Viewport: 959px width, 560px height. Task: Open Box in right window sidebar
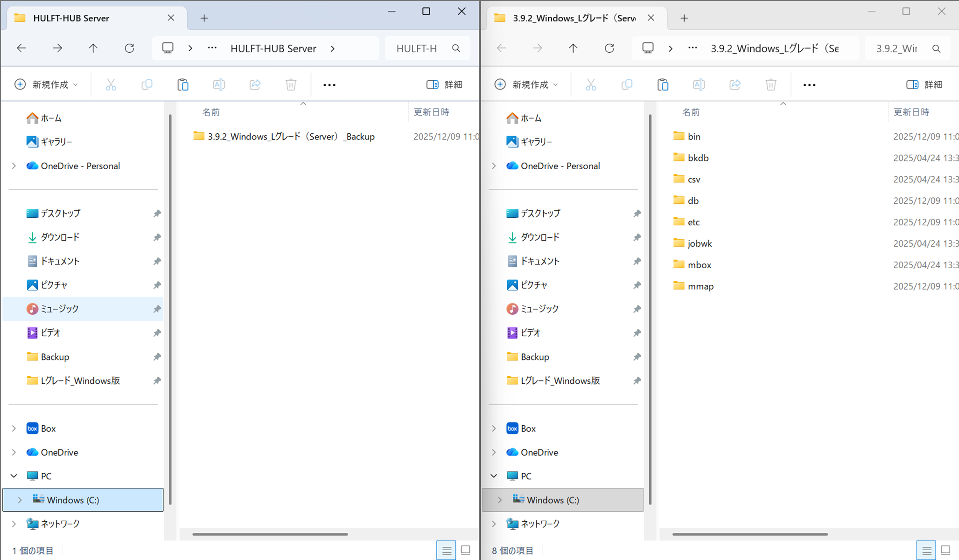[528, 428]
